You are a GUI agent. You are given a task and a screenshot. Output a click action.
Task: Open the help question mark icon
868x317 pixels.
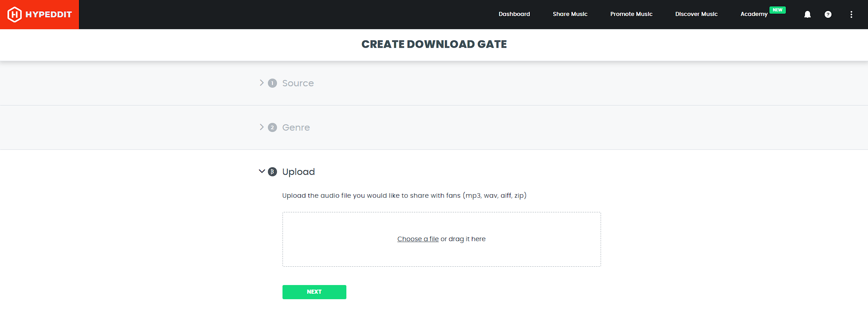pyautogui.click(x=828, y=15)
